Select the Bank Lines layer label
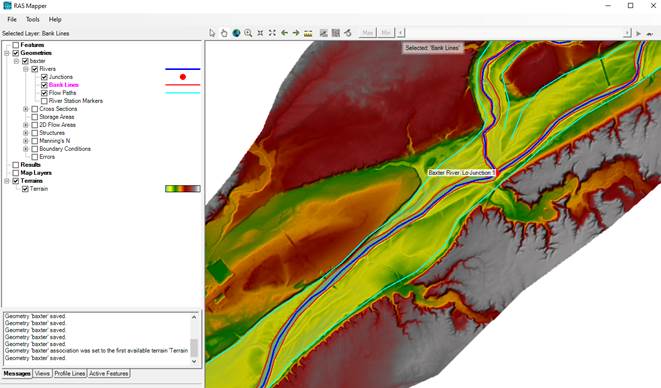This screenshot has width=661, height=388. coord(64,85)
